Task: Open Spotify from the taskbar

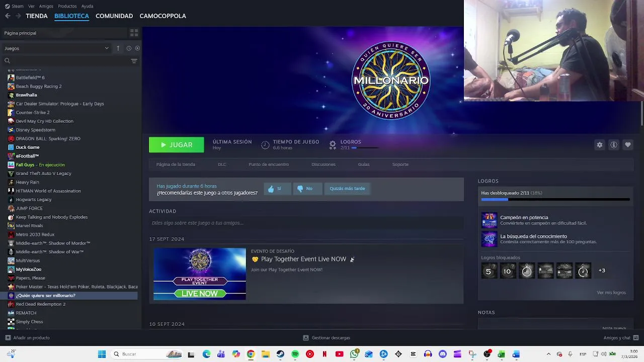Action: 295,354
